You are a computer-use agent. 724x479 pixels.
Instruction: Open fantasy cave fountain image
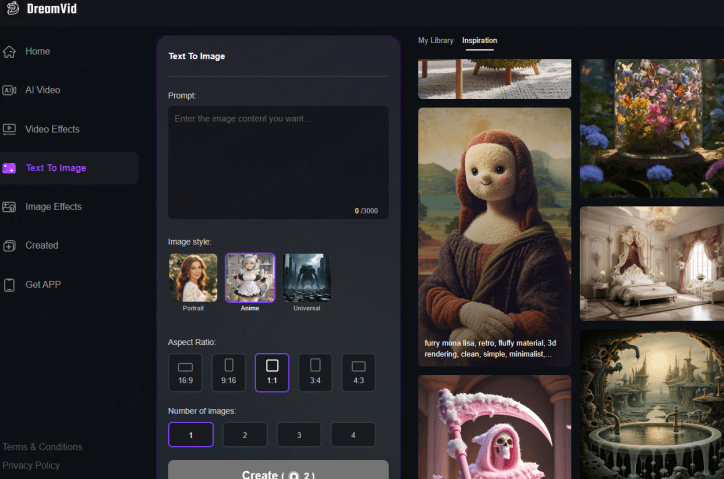pyautogui.click(x=652, y=405)
